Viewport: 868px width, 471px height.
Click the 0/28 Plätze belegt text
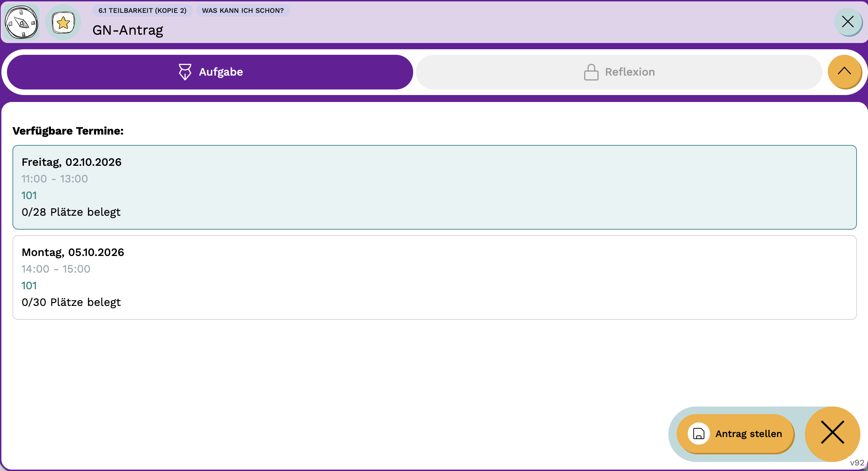(x=71, y=212)
